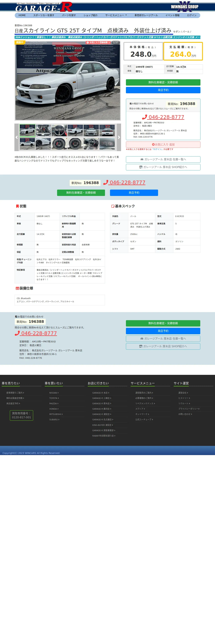The width and height of the screenshot is (215, 644).
Task: Click phone number in the middle blue banner
Action: (124, 183)
